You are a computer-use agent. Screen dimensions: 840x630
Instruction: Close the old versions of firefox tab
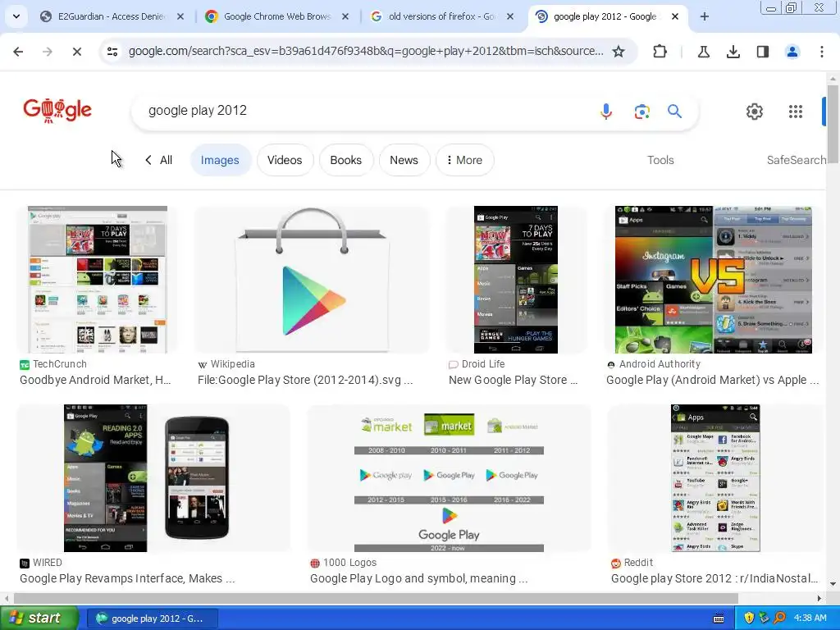tap(510, 16)
